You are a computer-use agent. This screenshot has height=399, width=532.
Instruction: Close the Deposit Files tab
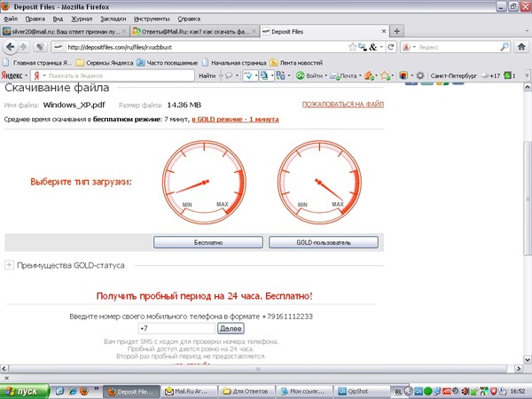384,31
